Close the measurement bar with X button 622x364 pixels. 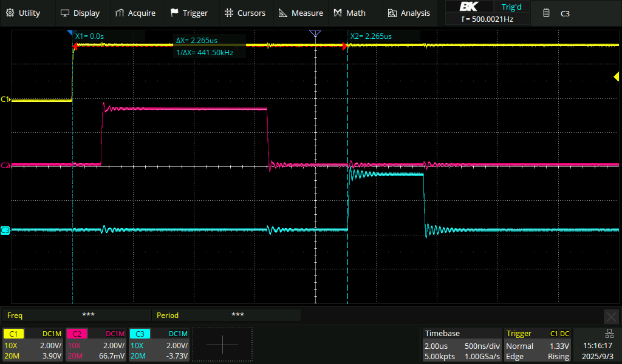[x=611, y=317]
